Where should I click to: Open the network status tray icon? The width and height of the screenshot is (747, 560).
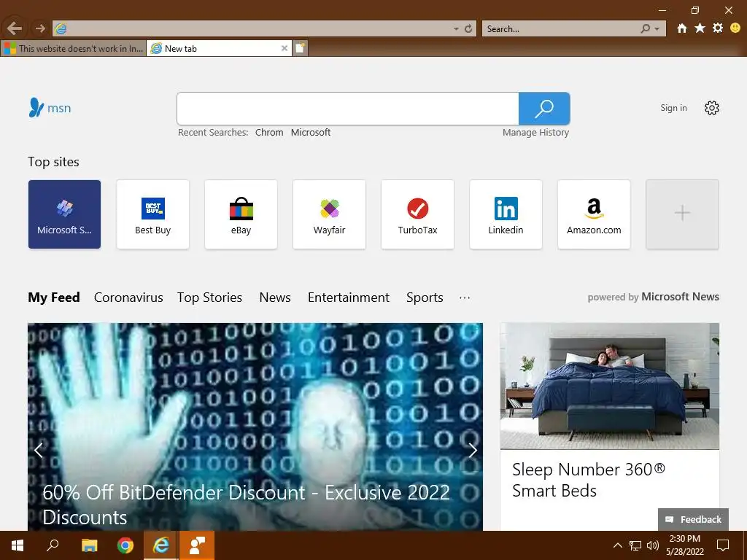point(635,545)
